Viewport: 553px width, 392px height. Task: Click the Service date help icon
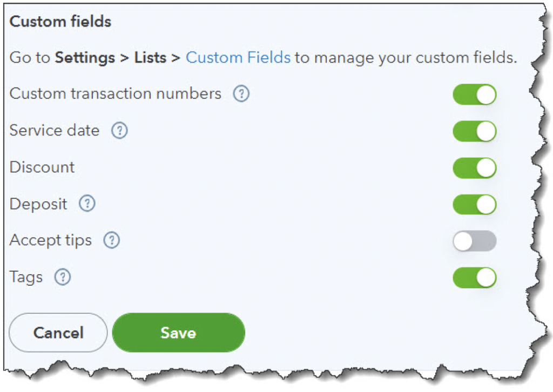tap(119, 131)
